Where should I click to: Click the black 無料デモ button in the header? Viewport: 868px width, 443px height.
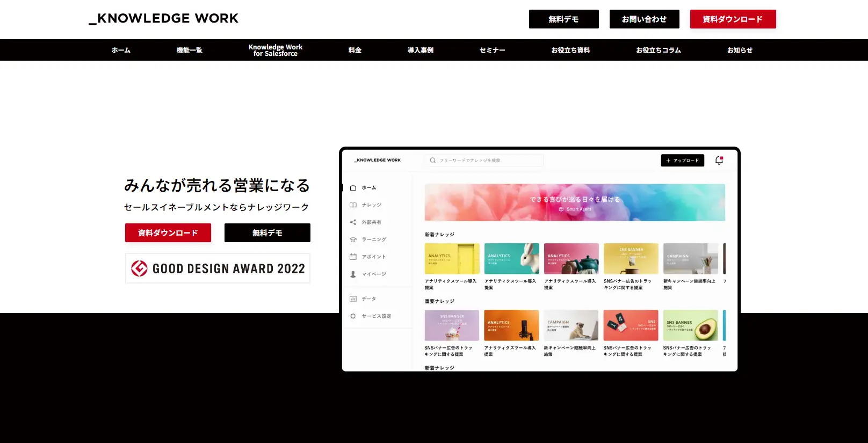[x=563, y=19]
